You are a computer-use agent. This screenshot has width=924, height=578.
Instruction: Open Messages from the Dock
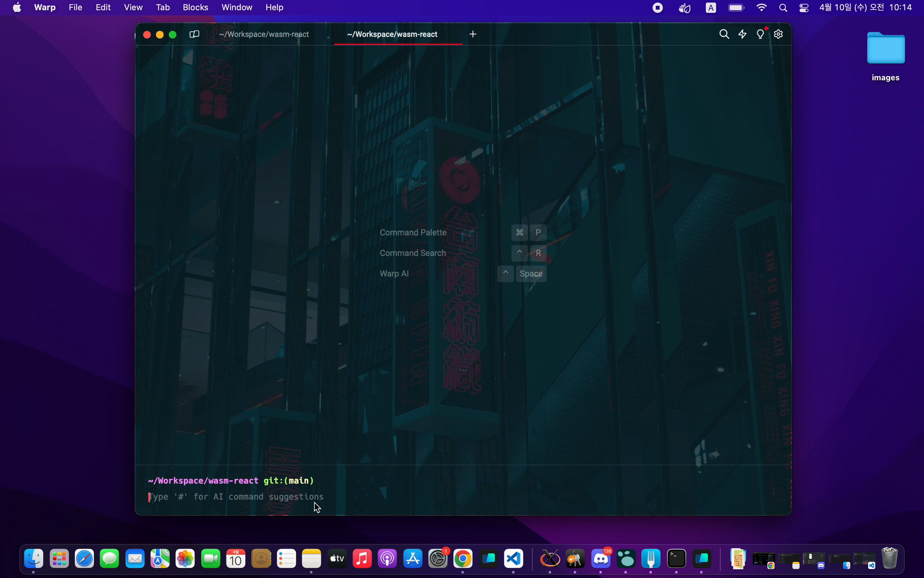pos(110,559)
